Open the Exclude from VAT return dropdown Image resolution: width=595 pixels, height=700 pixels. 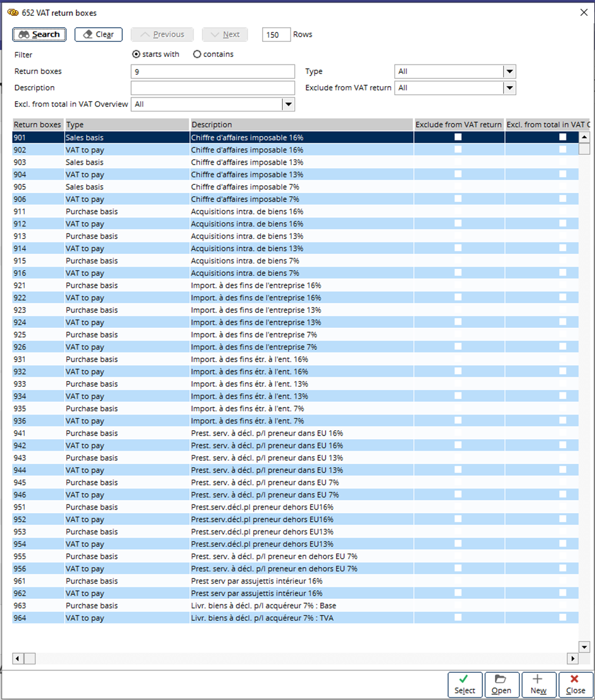pyautogui.click(x=510, y=88)
